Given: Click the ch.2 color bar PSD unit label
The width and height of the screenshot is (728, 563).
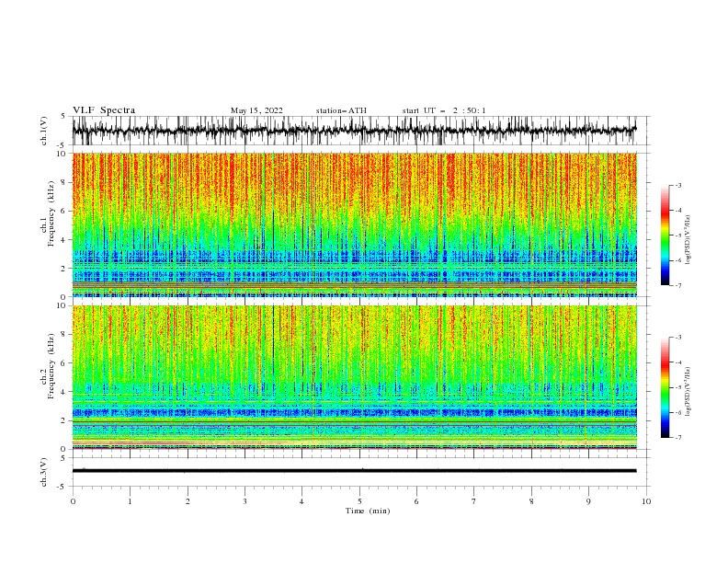Looking at the screenshot, I should coord(688,392).
